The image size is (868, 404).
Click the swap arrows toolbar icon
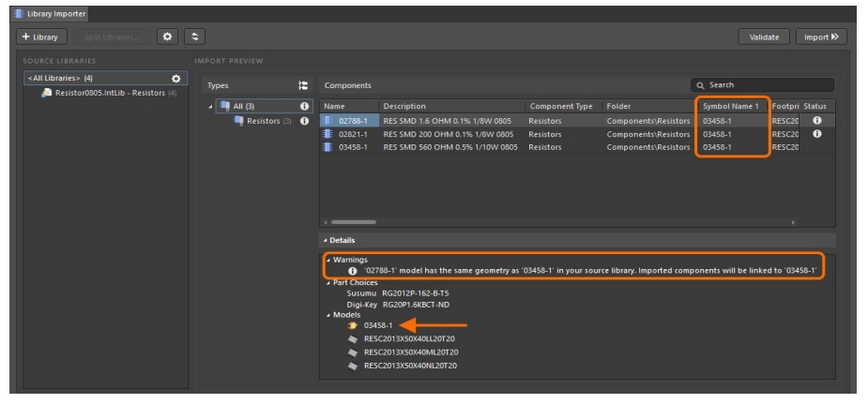(194, 37)
